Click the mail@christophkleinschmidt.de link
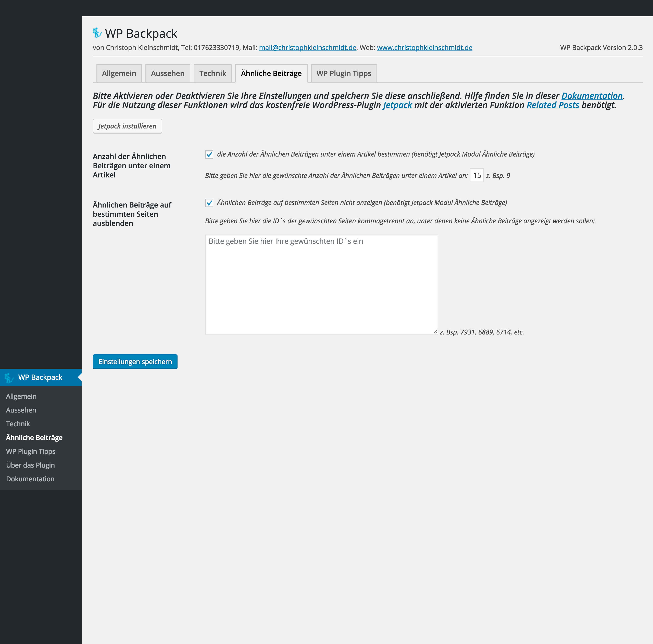This screenshot has width=653, height=644. tap(308, 48)
